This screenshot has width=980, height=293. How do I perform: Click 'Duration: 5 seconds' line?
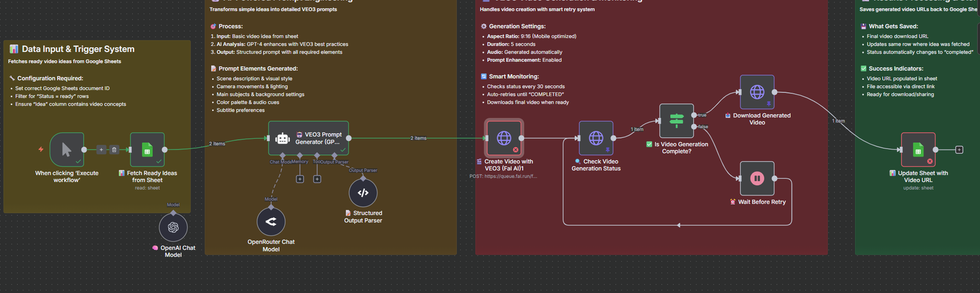coord(511,44)
